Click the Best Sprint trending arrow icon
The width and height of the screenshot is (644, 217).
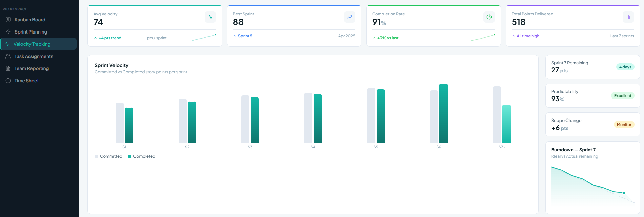click(350, 17)
